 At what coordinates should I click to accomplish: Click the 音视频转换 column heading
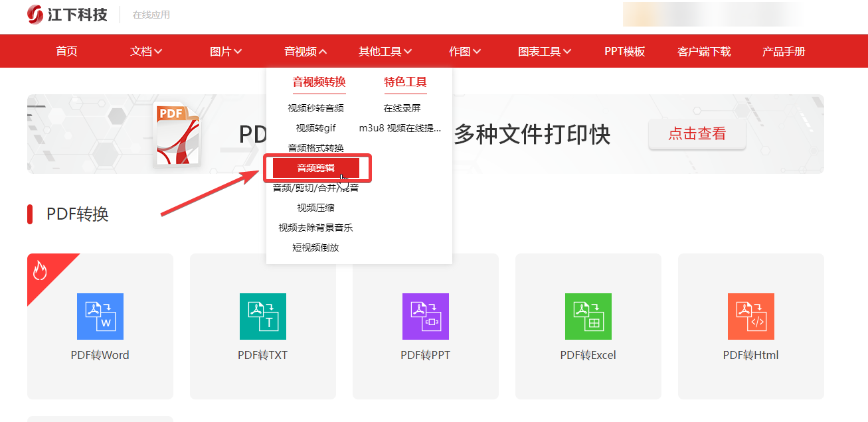(x=319, y=82)
